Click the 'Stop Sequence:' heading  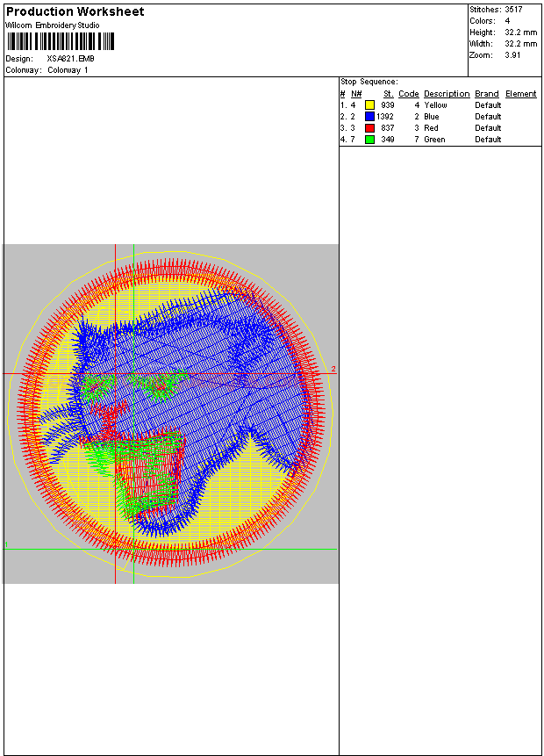(369, 82)
